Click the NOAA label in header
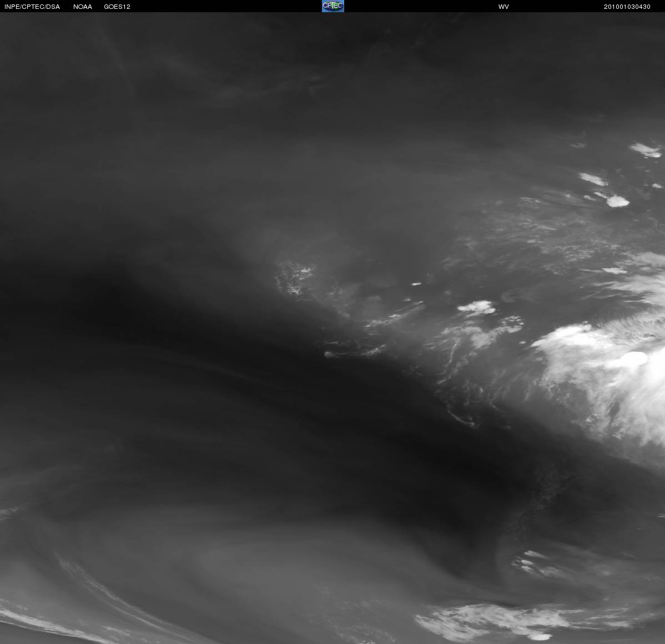Viewport: 665px width, 644px height. point(83,7)
